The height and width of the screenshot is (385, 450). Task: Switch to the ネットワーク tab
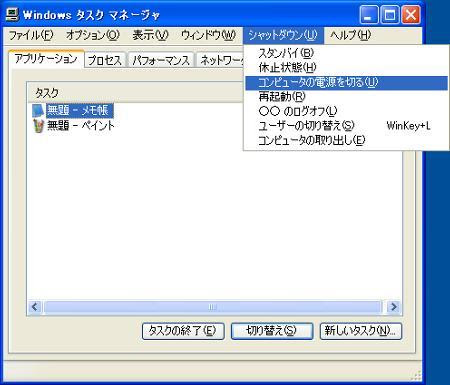(x=221, y=60)
